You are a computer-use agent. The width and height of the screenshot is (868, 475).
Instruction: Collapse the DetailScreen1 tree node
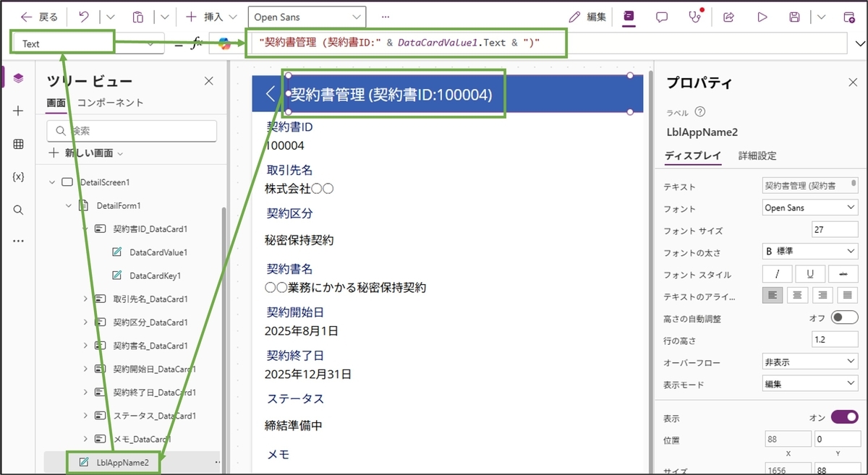[x=52, y=182]
